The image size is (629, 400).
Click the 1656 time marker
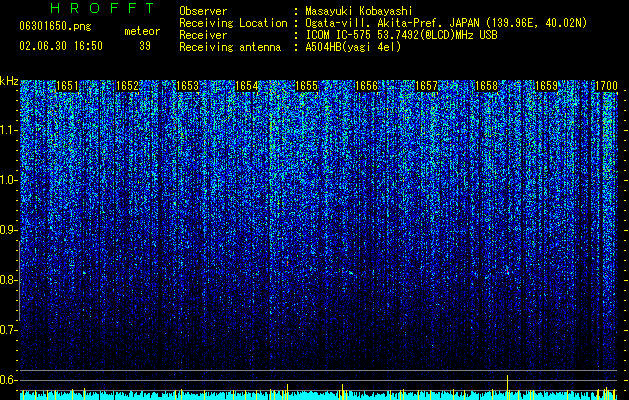coord(367,86)
